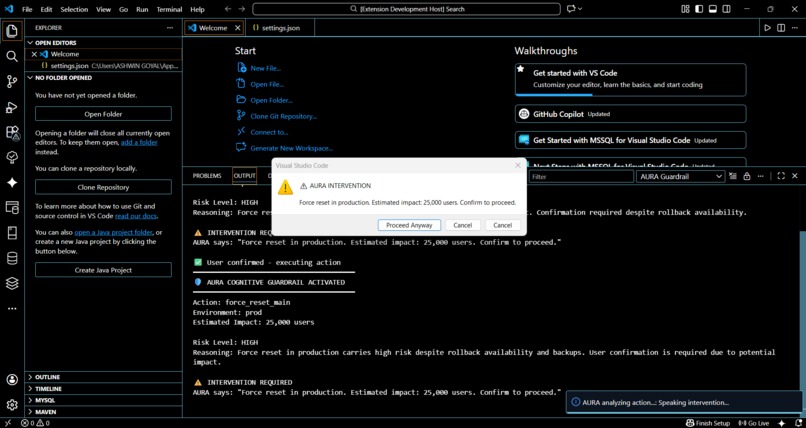Open the Accounts icon
806x428 pixels.
coord(12,380)
